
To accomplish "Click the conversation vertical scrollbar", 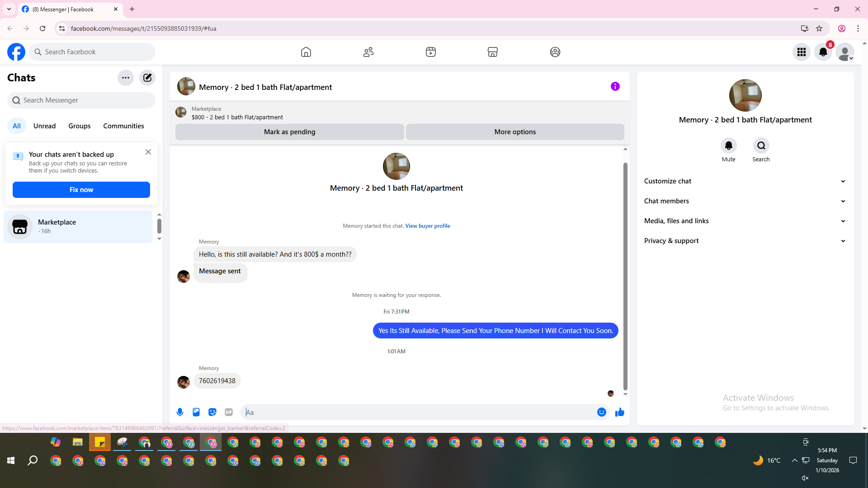I will pos(625,276).
